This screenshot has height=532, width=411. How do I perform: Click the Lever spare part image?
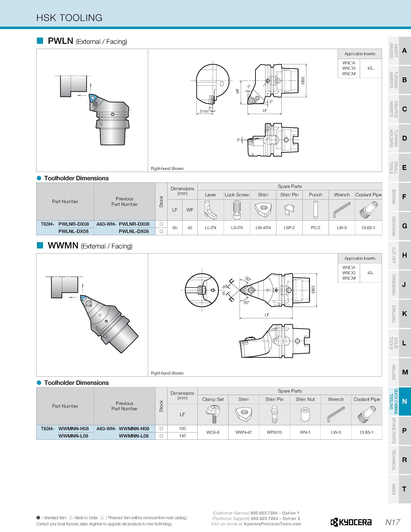click(x=210, y=210)
